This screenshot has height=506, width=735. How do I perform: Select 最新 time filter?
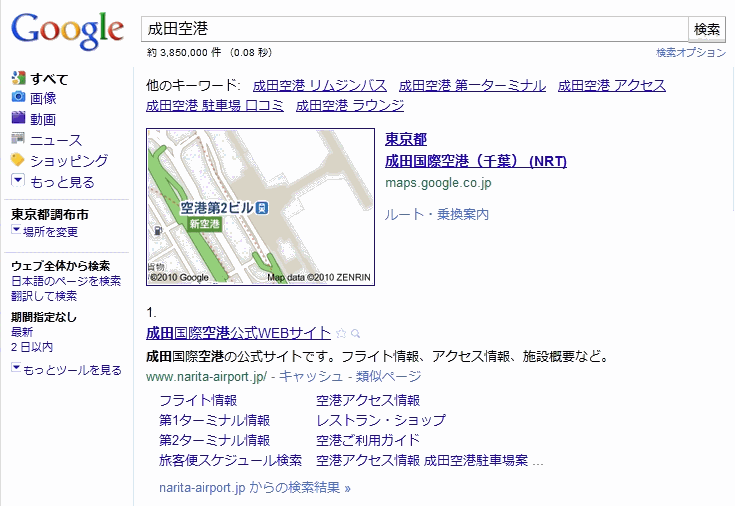pos(22,332)
